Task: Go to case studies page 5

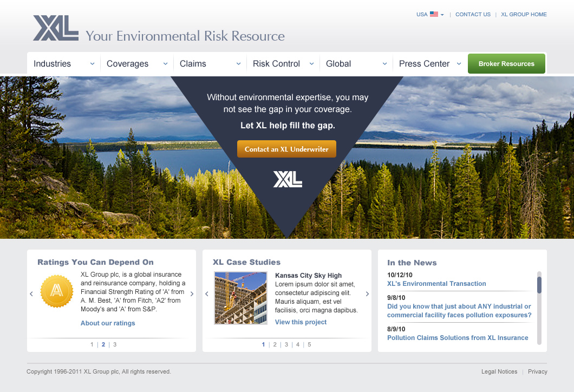Action: (309, 344)
